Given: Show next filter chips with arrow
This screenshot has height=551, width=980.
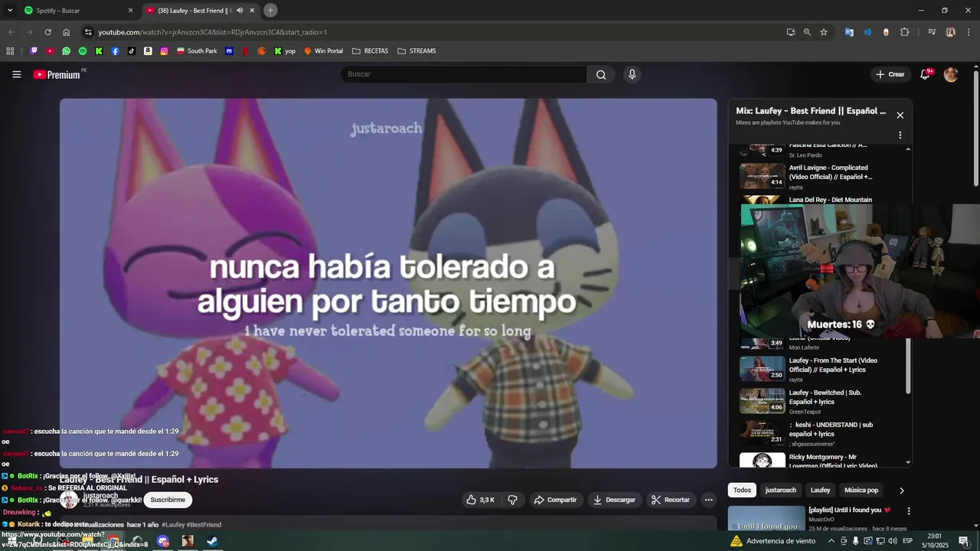Looking at the screenshot, I should point(901,490).
